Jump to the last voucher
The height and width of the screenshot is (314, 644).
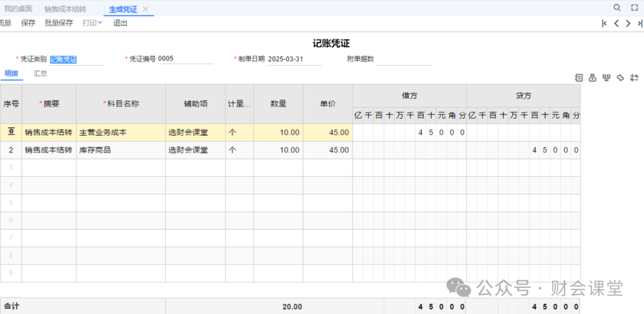click(639, 23)
